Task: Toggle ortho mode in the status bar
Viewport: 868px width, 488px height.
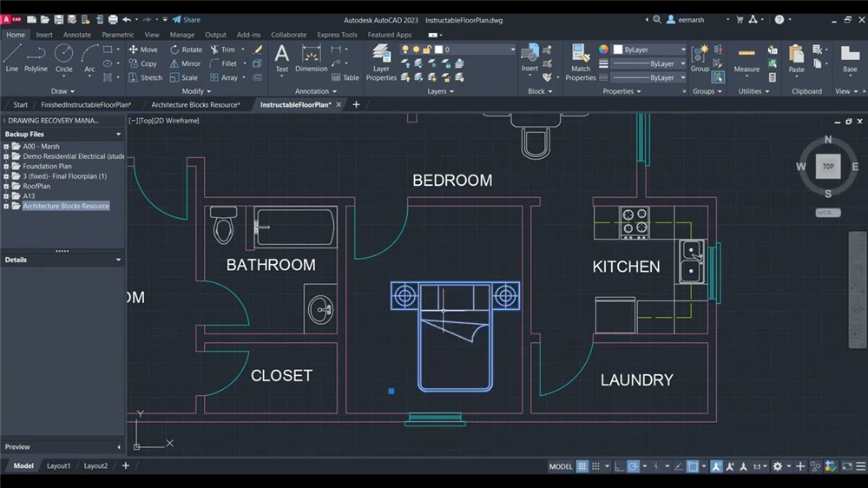Action: tap(618, 466)
